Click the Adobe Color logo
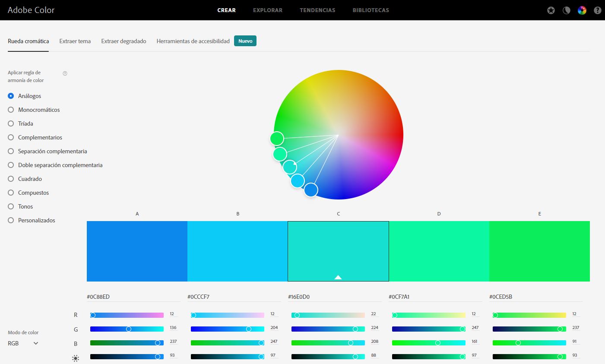This screenshot has height=364, width=605. 31,10
